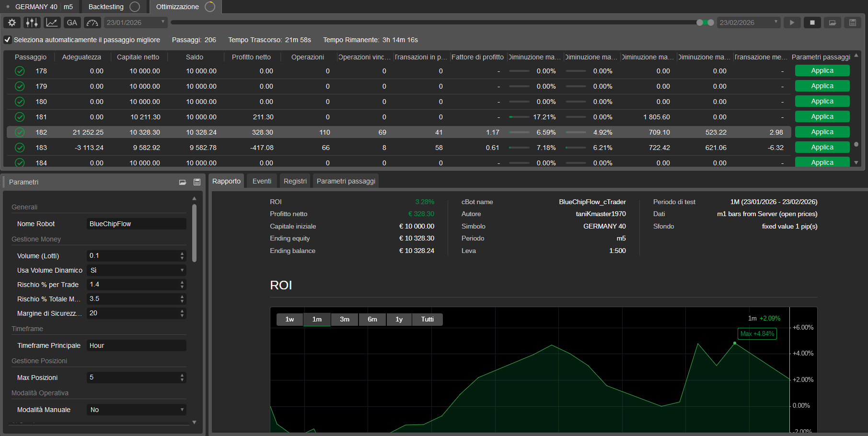Click the green checkmark on pass 182
The height and width of the screenshot is (436, 868).
[20, 132]
